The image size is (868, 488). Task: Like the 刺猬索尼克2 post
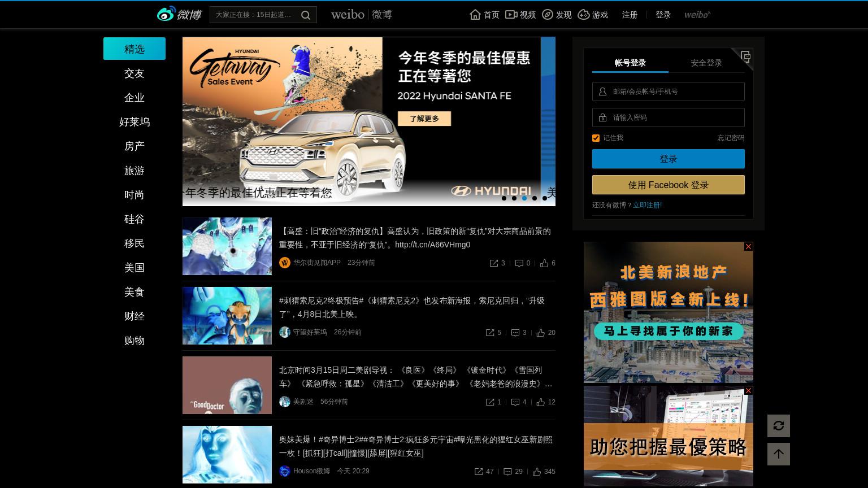541,333
